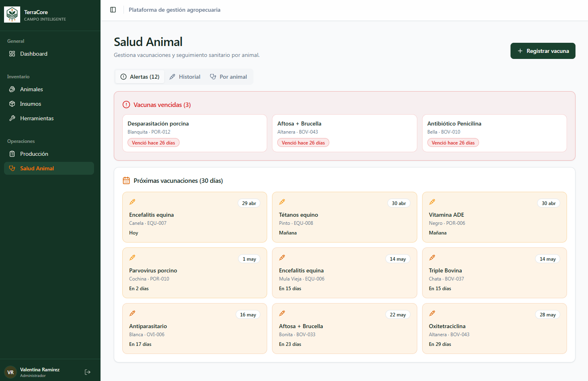
Task: Open the Antibiótico Penicilina expired card
Action: 494,133
